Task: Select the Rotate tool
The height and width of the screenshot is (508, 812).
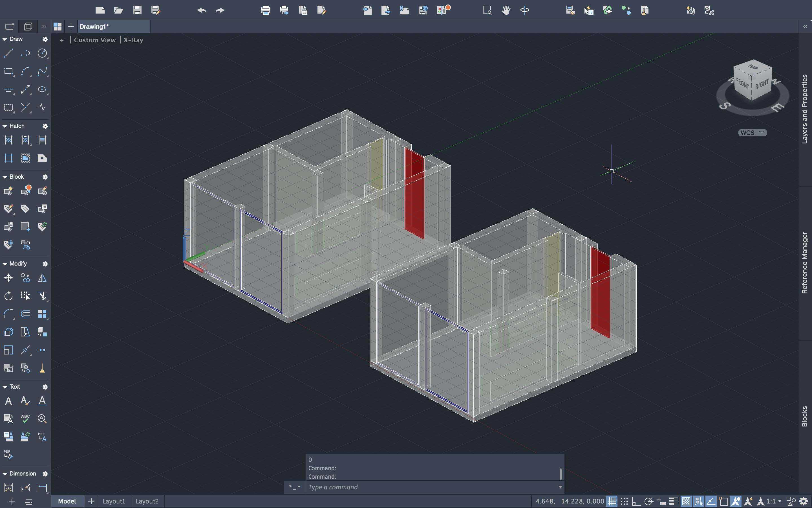Action: pyautogui.click(x=8, y=296)
